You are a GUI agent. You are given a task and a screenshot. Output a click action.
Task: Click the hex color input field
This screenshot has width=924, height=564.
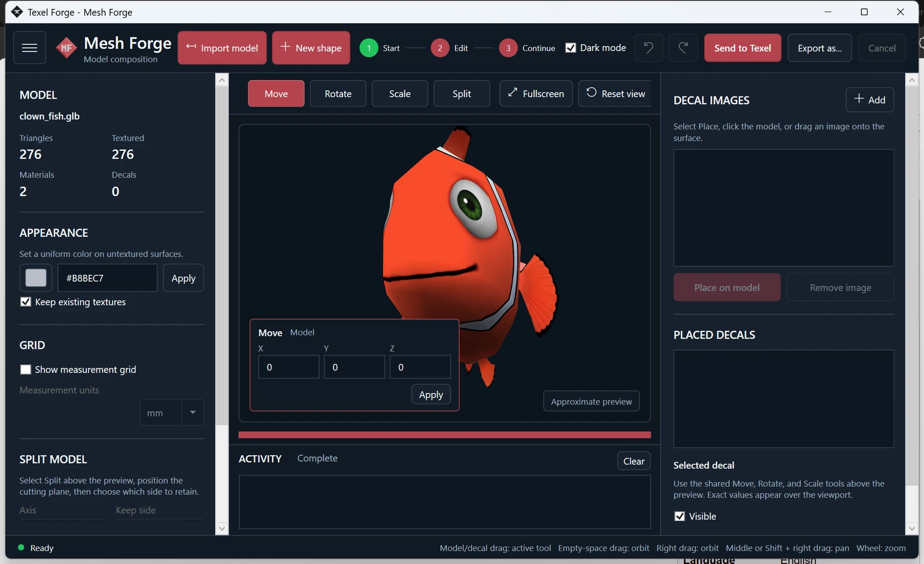coord(107,278)
